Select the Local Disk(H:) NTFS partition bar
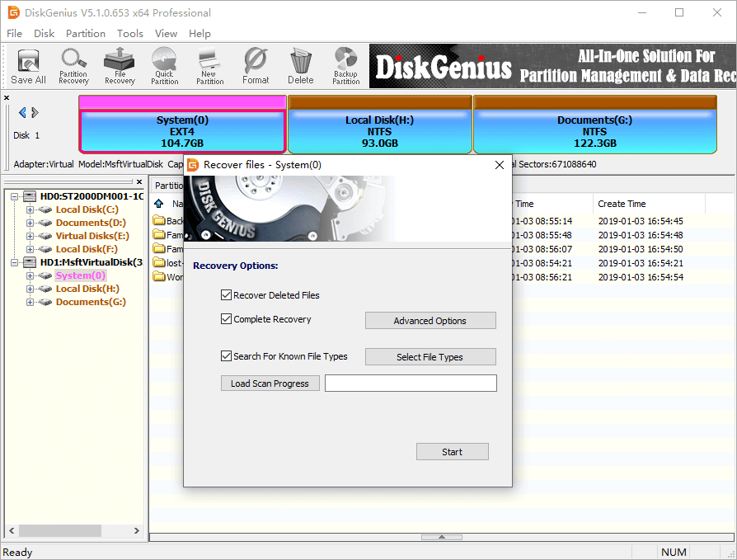This screenshot has width=737, height=560. pyautogui.click(x=379, y=131)
